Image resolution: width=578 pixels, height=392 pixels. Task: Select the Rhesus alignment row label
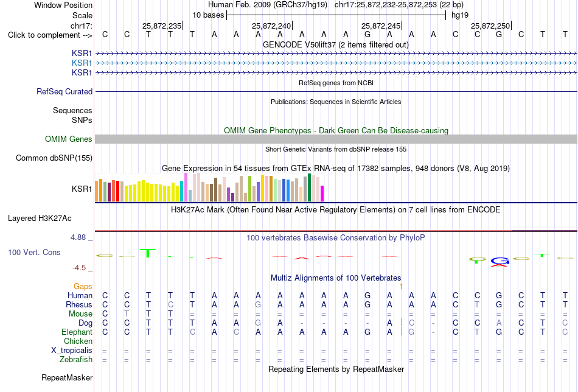(79, 304)
